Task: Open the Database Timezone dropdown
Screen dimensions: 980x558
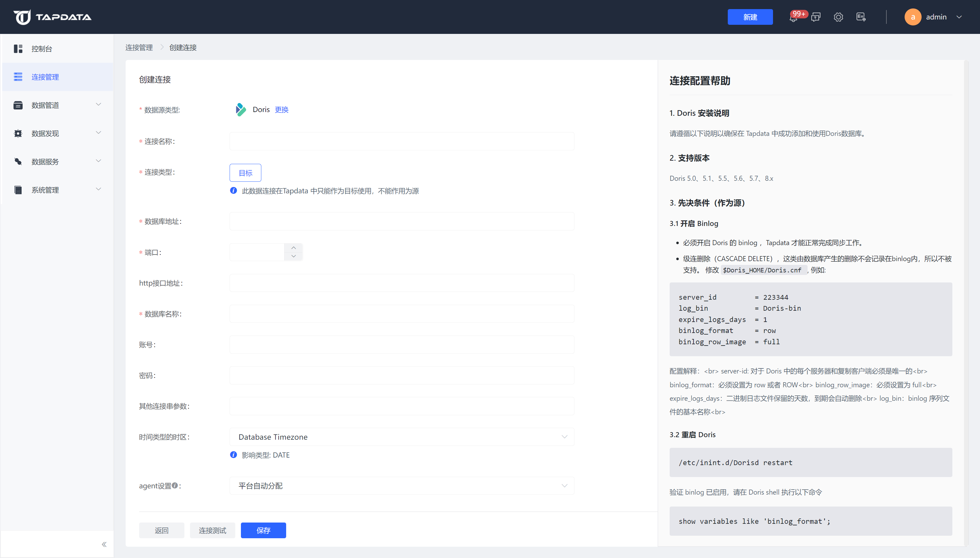Action: 402,437
